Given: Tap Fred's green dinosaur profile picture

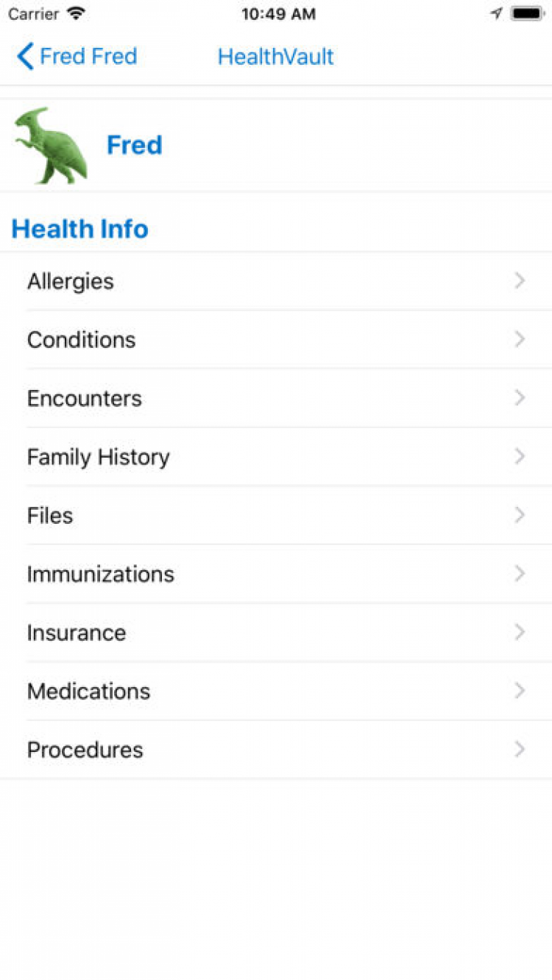Looking at the screenshot, I should point(51,146).
